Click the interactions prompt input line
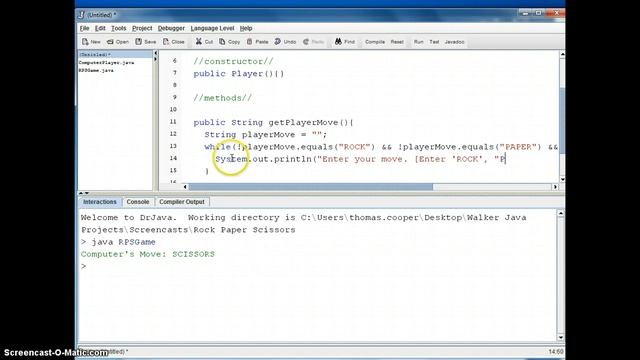The image size is (640, 360). coord(318,267)
